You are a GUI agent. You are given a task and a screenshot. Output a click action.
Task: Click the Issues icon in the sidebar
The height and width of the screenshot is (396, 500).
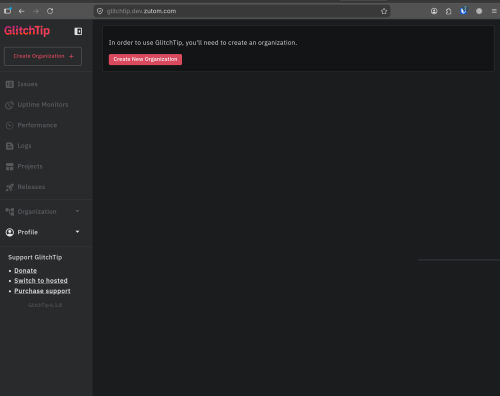pyautogui.click(x=10, y=84)
